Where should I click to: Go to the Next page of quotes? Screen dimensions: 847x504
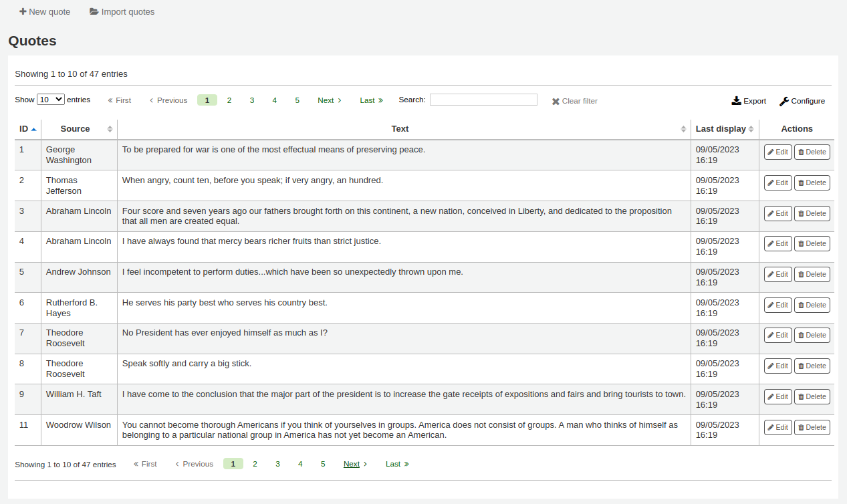pyautogui.click(x=326, y=100)
